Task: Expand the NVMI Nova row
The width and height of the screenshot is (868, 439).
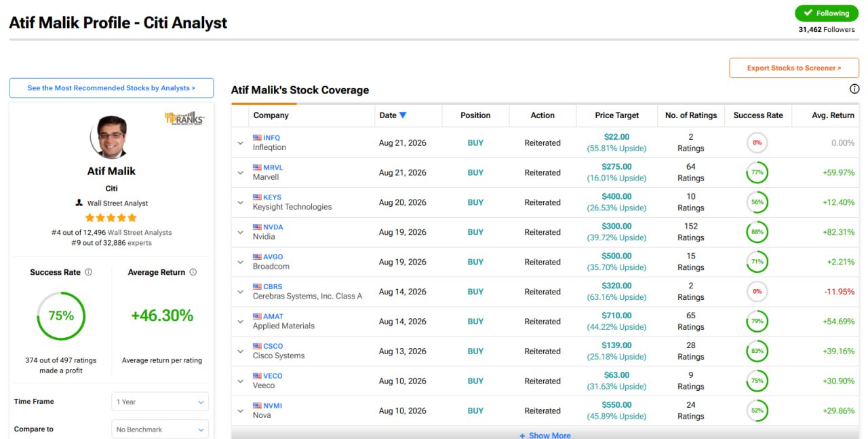Action: [240, 411]
